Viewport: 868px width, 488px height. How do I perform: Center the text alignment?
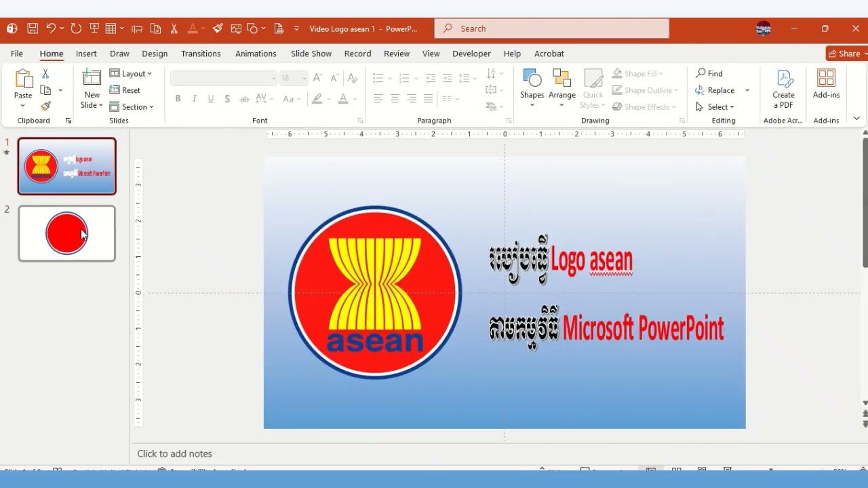pyautogui.click(x=395, y=99)
